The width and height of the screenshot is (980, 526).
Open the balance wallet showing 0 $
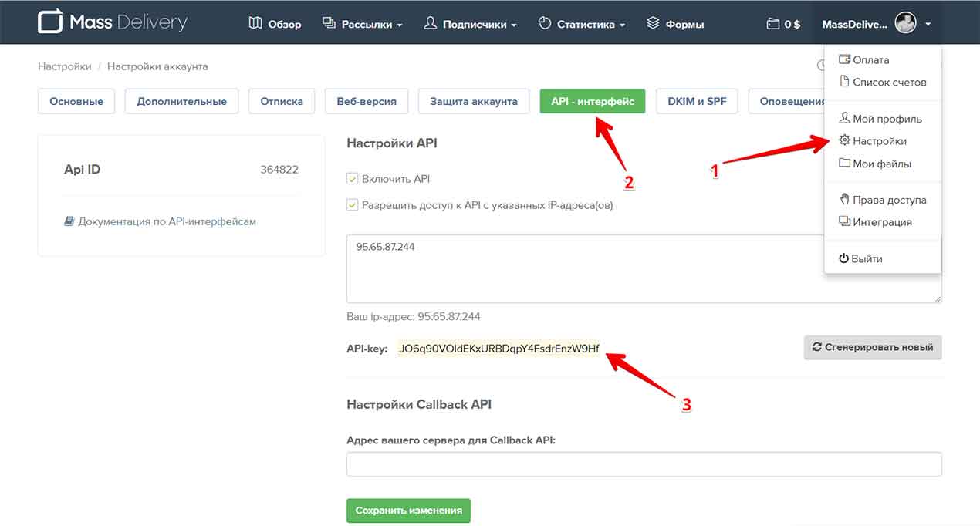click(x=783, y=24)
